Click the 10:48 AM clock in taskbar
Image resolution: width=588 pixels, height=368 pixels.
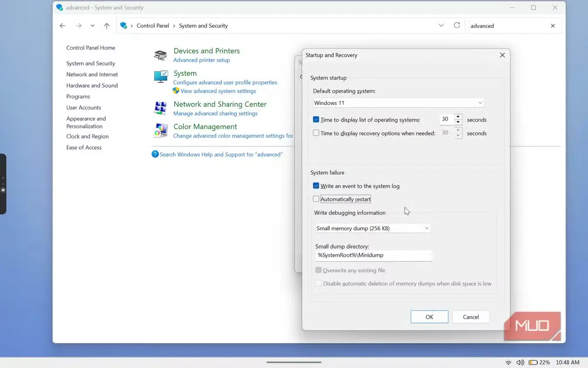[568, 362]
